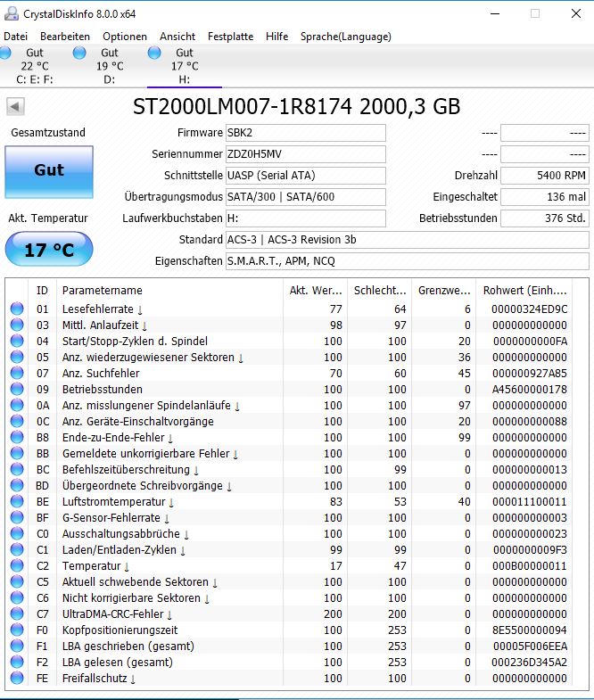Click the Firmware field SBK2

tap(306, 133)
